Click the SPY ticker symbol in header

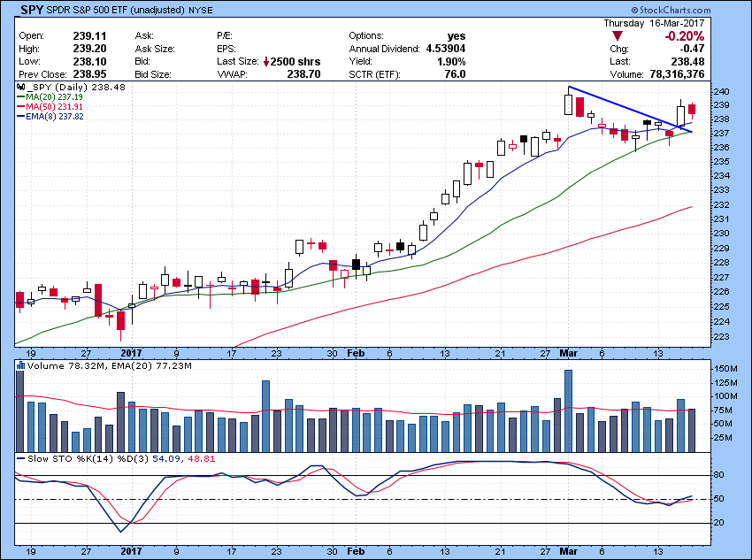tap(32, 10)
